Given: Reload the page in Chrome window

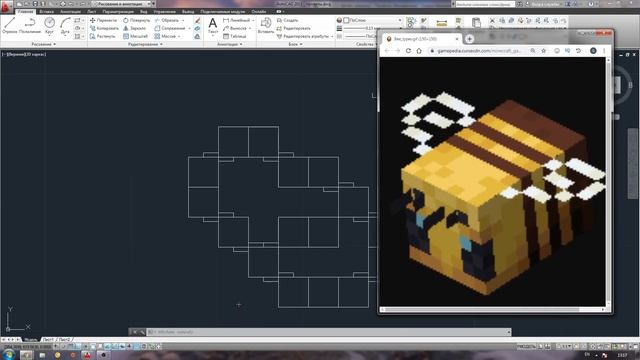Looking at the screenshot, I should coord(408,51).
